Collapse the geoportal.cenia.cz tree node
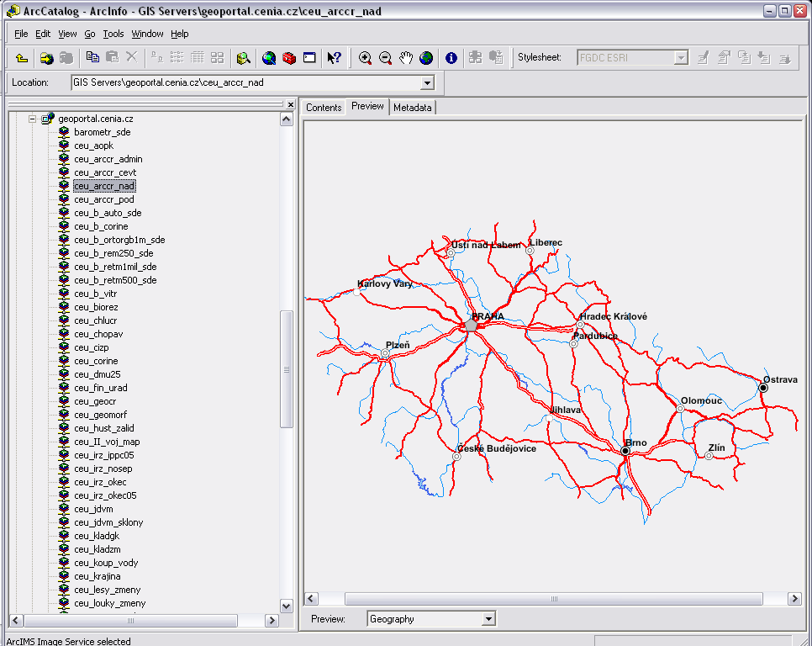This screenshot has height=646, width=812. click(32, 119)
